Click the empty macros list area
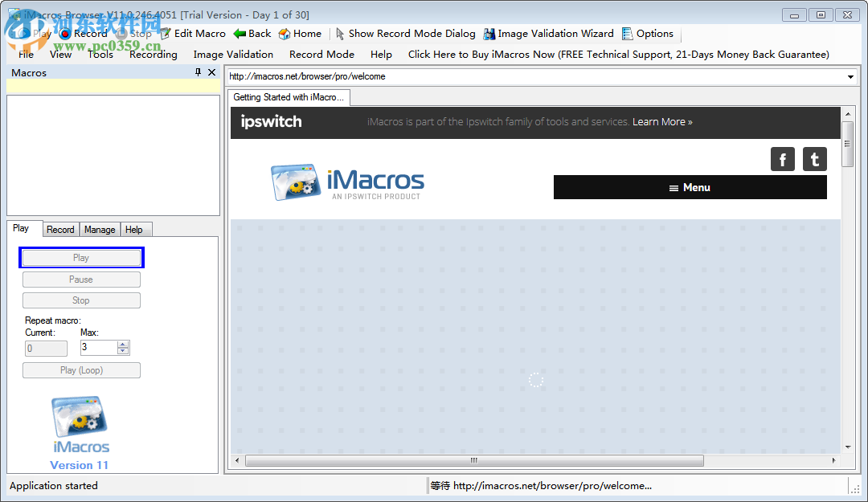 pyautogui.click(x=113, y=156)
